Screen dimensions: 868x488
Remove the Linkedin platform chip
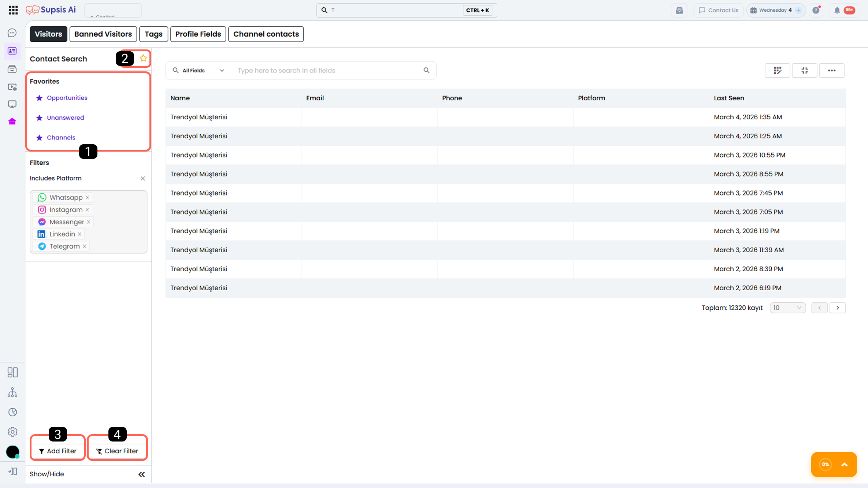(x=79, y=234)
